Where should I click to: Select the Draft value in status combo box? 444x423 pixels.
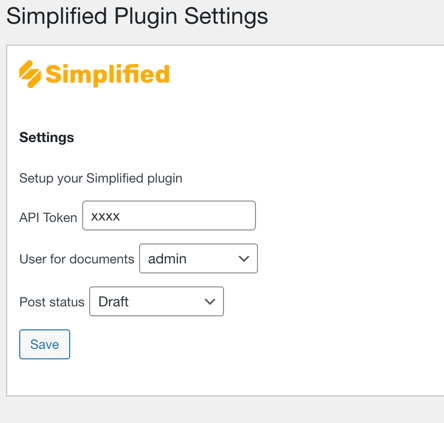(x=113, y=302)
